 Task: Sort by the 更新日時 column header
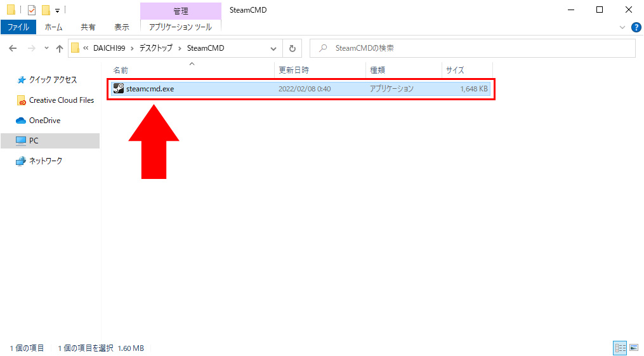294,70
